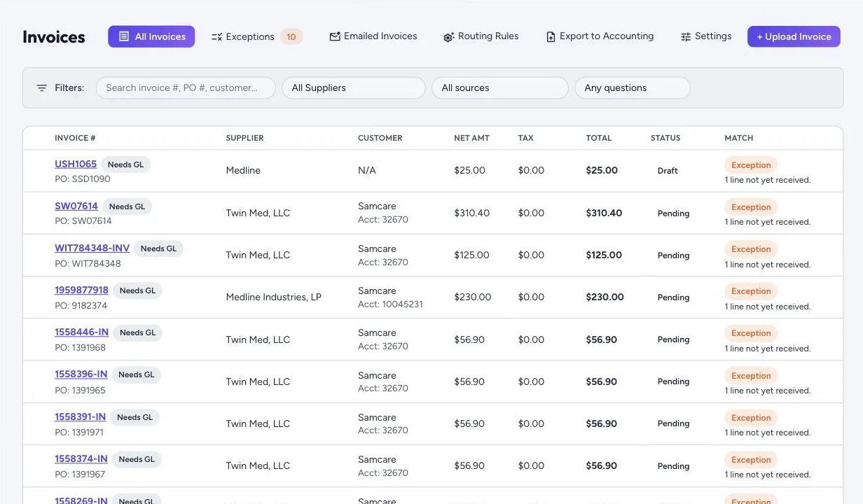Open the All Suppliers dropdown
This screenshot has height=504, width=863.
pyautogui.click(x=354, y=87)
